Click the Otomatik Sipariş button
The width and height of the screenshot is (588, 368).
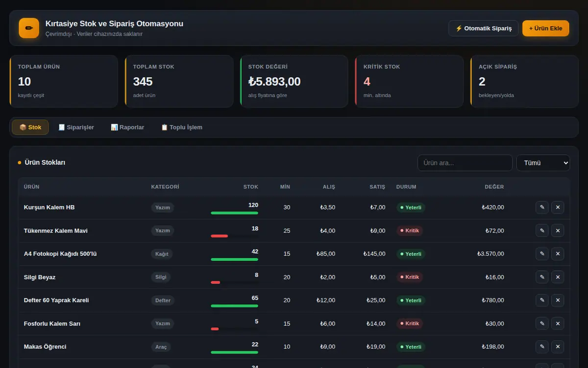[483, 28]
